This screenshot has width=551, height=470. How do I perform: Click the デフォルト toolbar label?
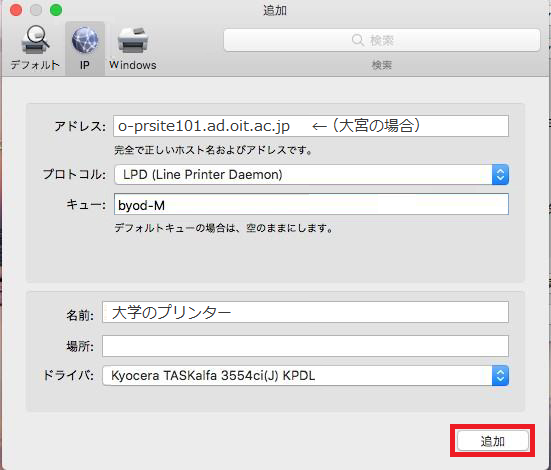coord(35,65)
